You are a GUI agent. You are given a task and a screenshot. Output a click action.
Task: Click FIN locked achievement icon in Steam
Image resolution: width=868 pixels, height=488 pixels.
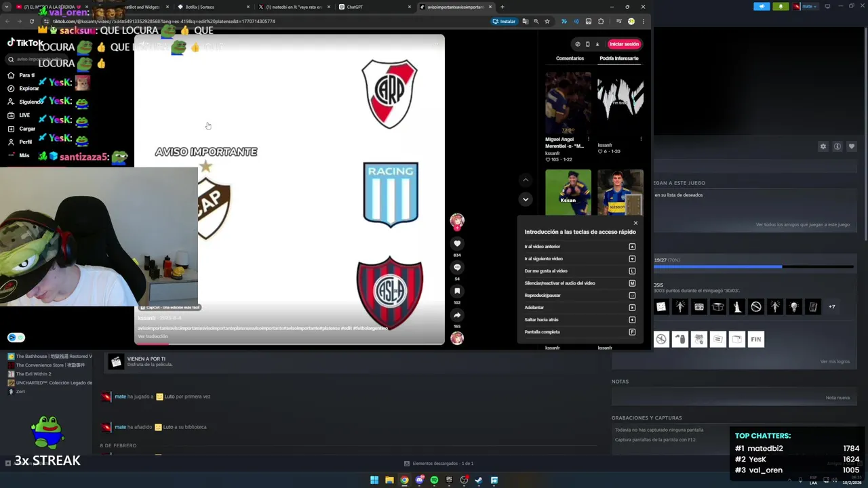pyautogui.click(x=756, y=339)
